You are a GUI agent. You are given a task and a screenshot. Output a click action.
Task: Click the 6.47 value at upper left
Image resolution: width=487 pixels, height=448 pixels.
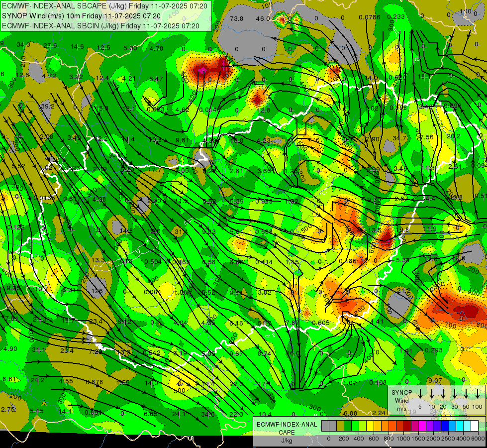tap(156, 79)
